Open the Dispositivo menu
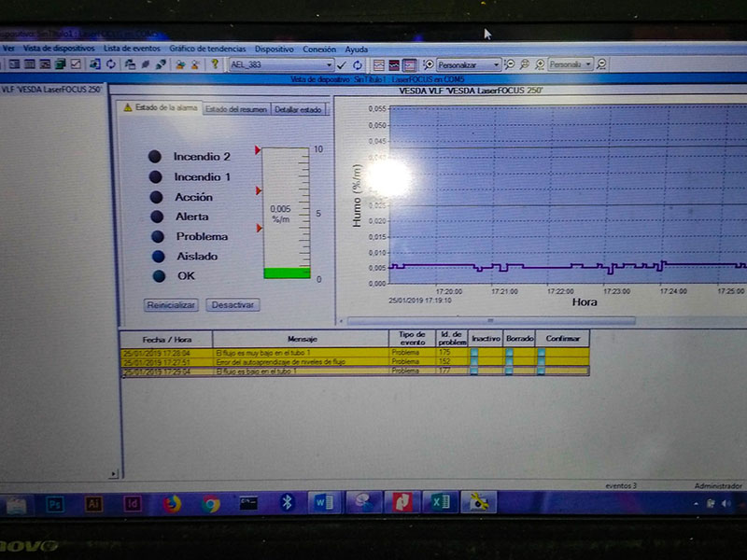This screenshot has height=560, width=747. [274, 49]
